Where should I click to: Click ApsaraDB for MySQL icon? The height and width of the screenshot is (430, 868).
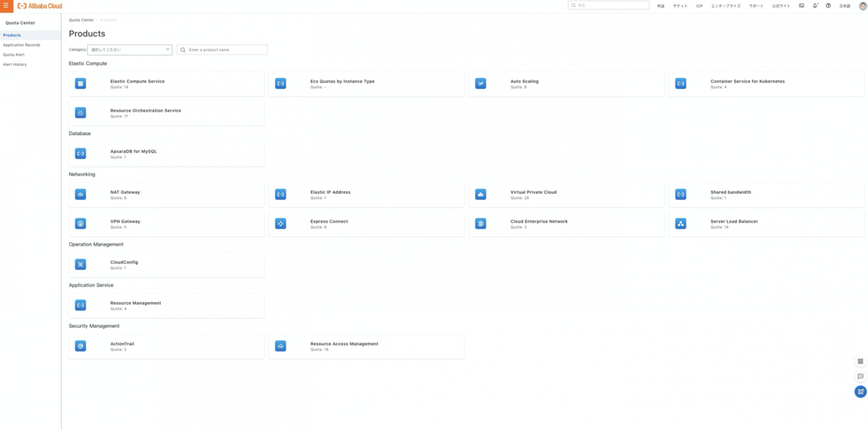point(81,154)
